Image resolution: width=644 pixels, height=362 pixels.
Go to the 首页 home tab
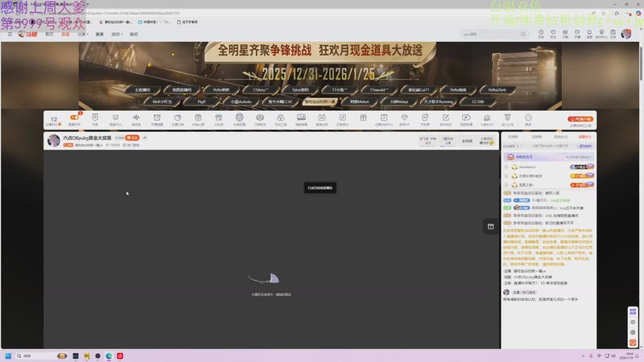[x=49, y=35]
